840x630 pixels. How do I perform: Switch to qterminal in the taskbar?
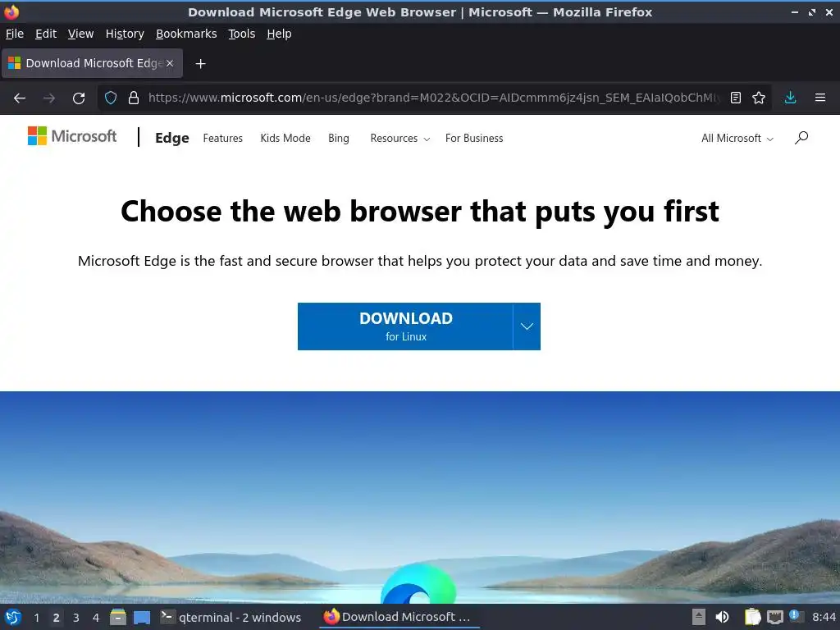tap(231, 617)
